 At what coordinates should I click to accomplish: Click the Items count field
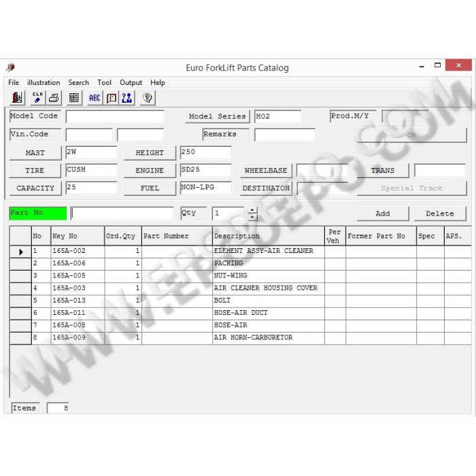(58, 408)
